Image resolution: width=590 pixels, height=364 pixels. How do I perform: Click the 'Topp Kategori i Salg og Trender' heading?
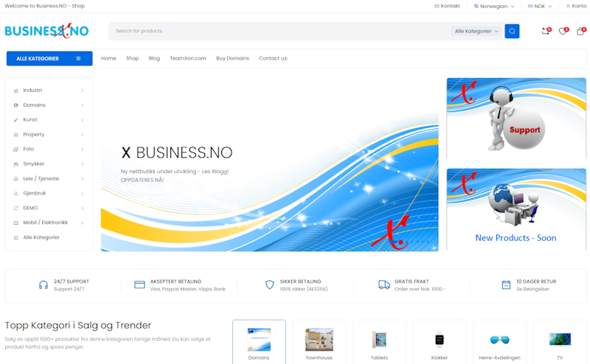[x=78, y=325]
